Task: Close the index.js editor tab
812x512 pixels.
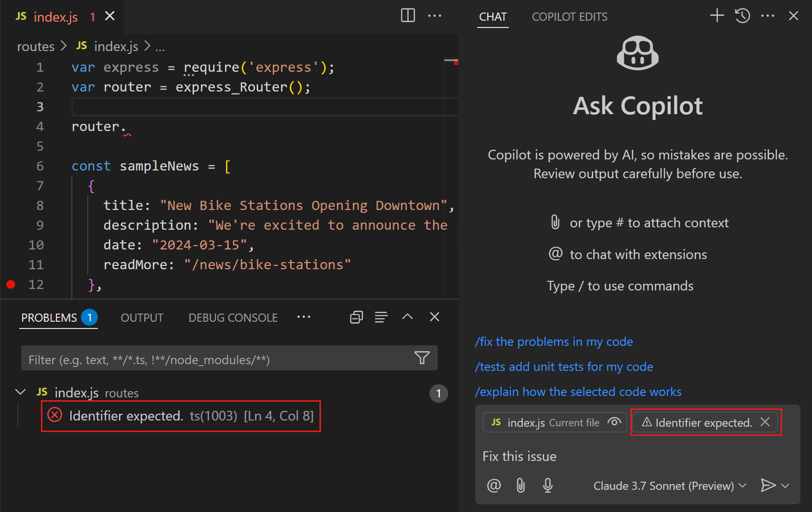Action: (110, 16)
